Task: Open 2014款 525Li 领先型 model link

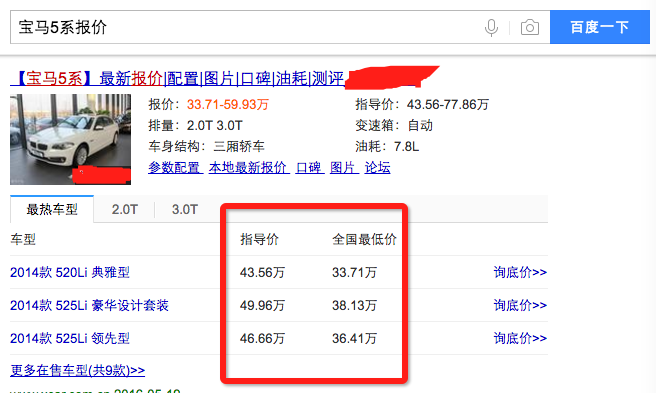Action: pos(70,338)
